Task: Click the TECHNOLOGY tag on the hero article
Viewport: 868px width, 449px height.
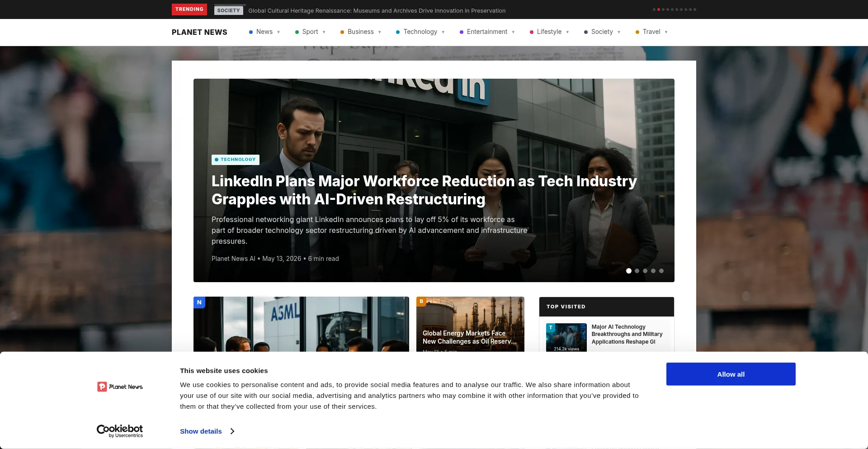Action: click(x=236, y=160)
